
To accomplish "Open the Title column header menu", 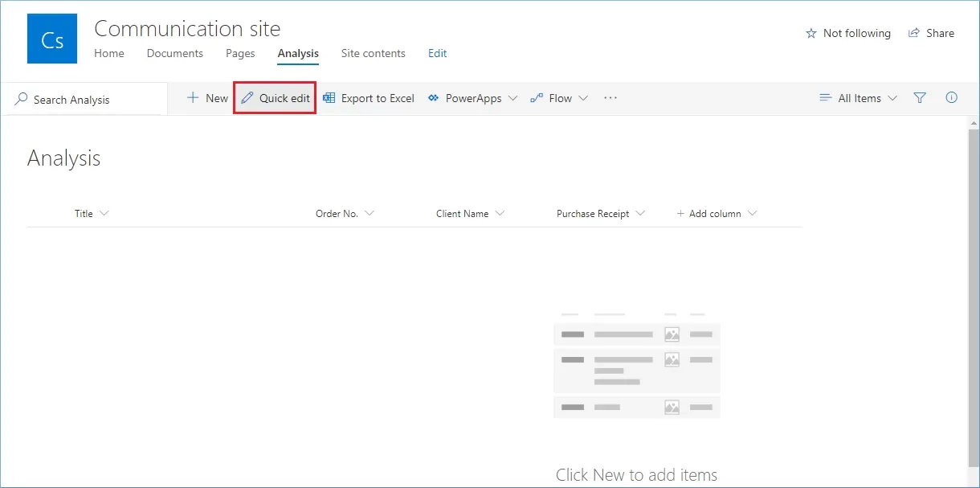I will coord(92,214).
